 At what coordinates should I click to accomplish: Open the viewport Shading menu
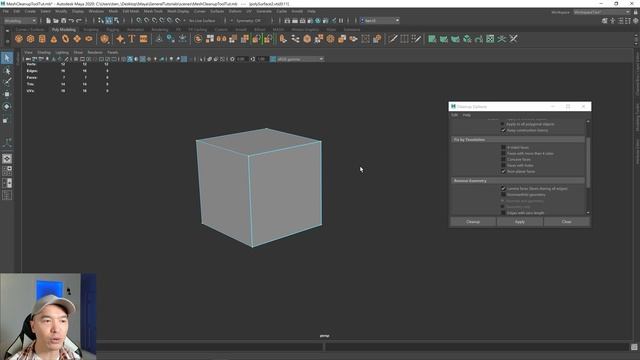pos(44,53)
